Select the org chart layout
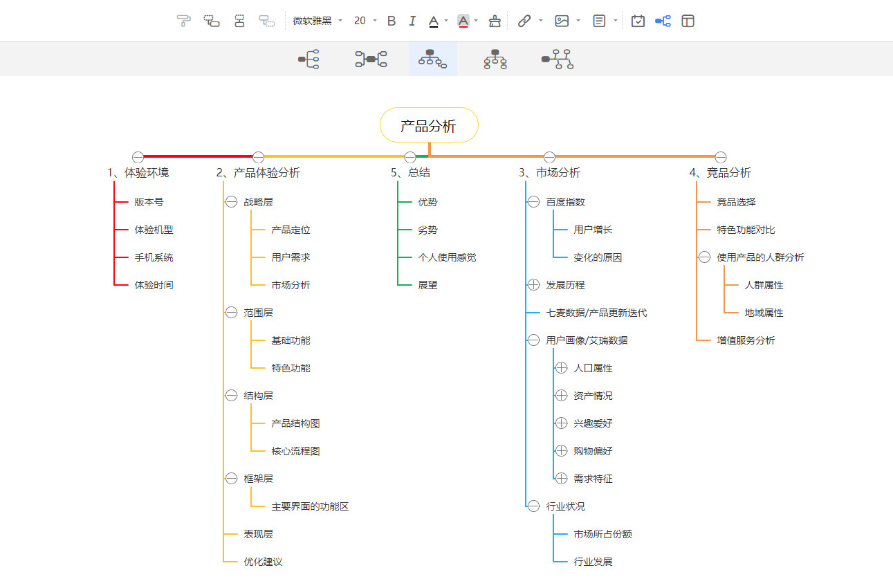893x588 pixels. tap(495, 59)
